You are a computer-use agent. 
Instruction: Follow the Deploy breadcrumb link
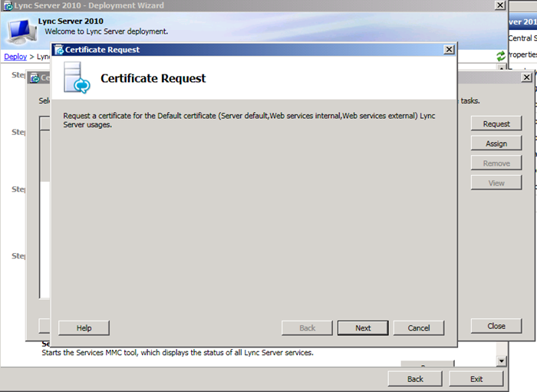pos(15,57)
